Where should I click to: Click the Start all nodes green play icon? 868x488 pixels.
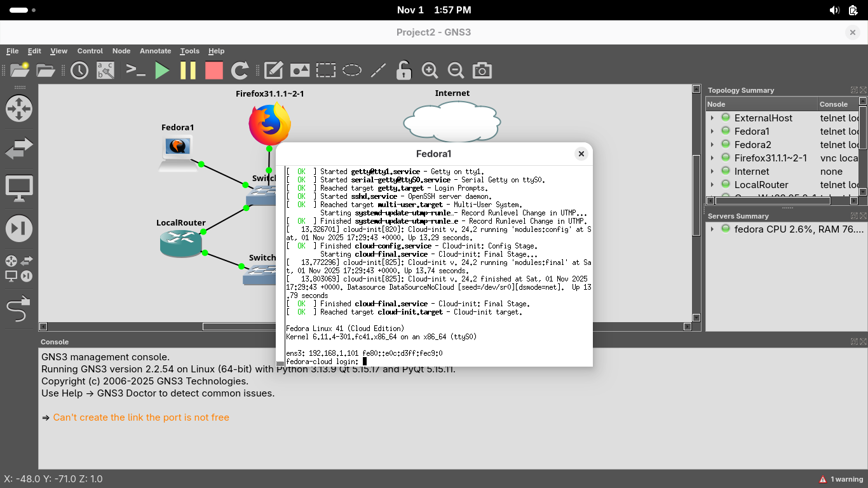coord(162,71)
